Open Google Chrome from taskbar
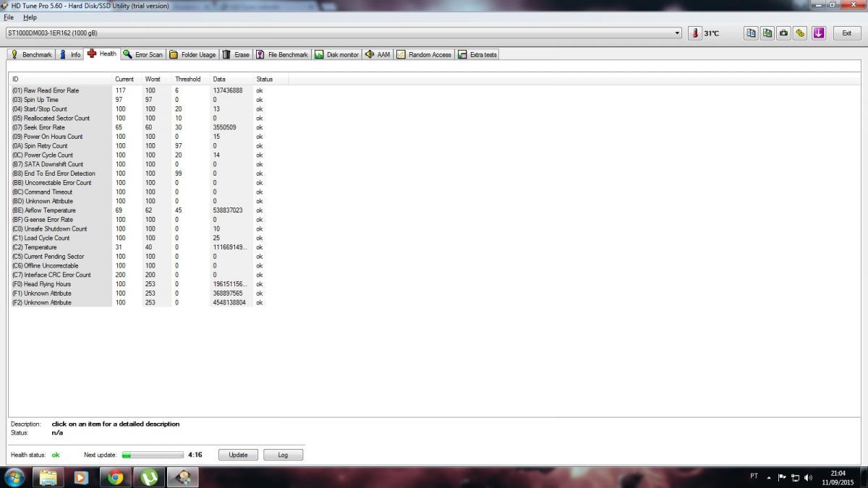Image resolution: width=868 pixels, height=488 pixels. 116,477
